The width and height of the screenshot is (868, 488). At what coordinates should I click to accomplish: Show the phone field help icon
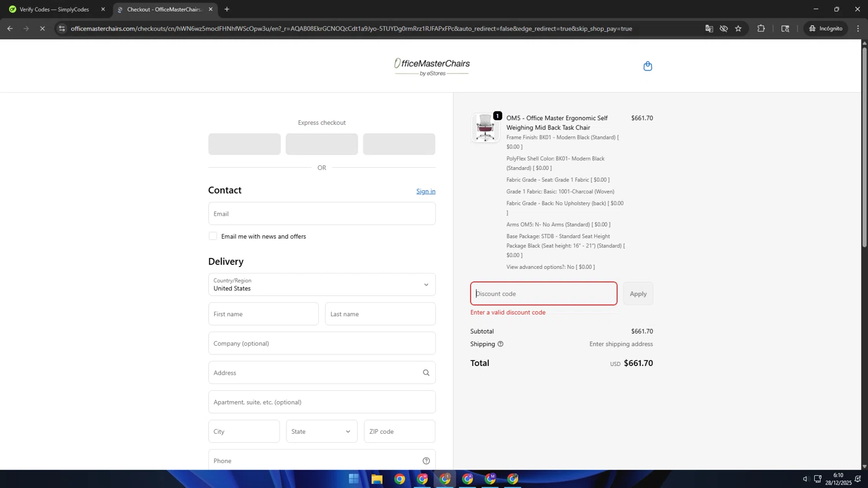426,461
